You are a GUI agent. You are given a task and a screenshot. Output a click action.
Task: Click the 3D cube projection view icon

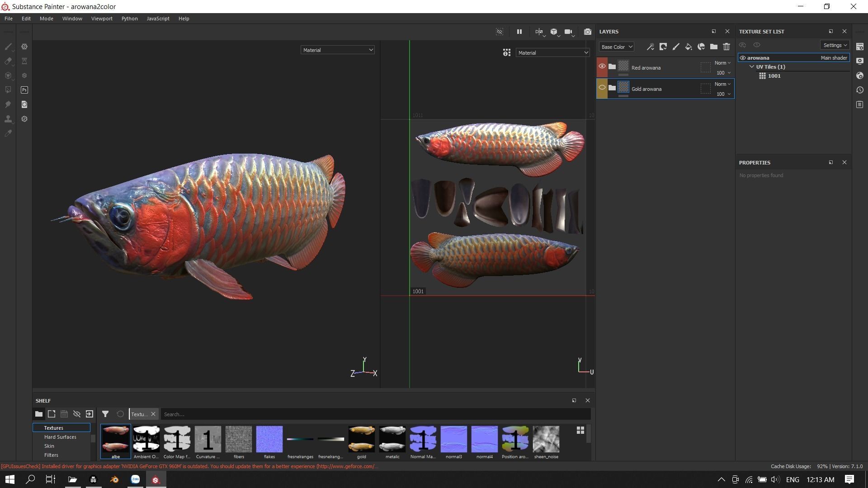coord(554,32)
